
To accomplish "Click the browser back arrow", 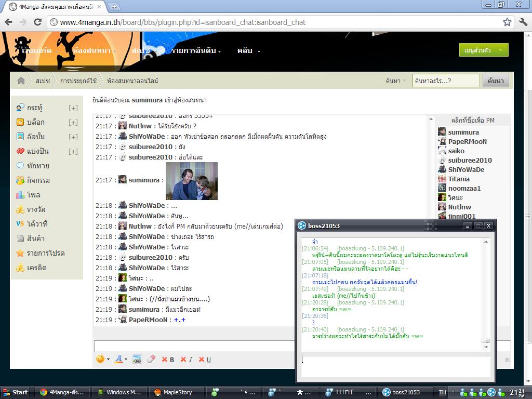I will pyautogui.click(x=9, y=22).
